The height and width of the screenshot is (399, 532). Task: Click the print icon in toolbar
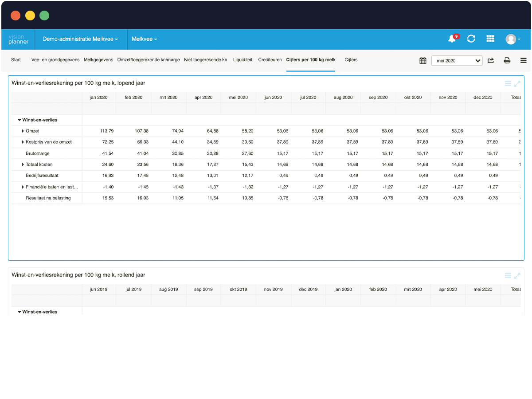click(507, 60)
